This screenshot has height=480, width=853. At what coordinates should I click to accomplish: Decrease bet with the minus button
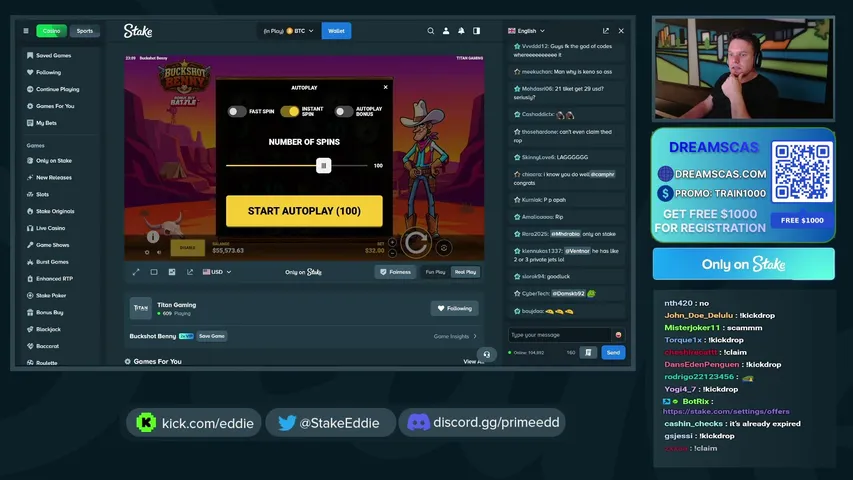click(392, 253)
